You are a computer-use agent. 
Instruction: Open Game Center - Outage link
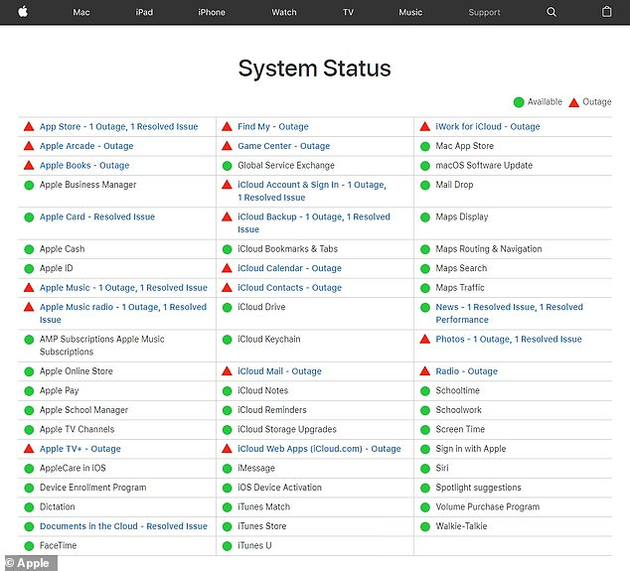[x=284, y=146]
